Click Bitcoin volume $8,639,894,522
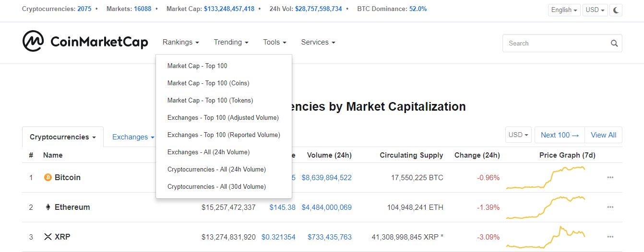Viewport: 644px width, 252px height. (x=326, y=177)
